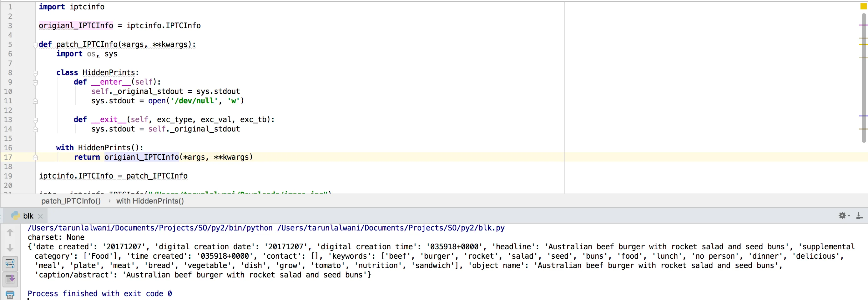Click the blk.py script path in console
The image size is (868, 300).
391,228
